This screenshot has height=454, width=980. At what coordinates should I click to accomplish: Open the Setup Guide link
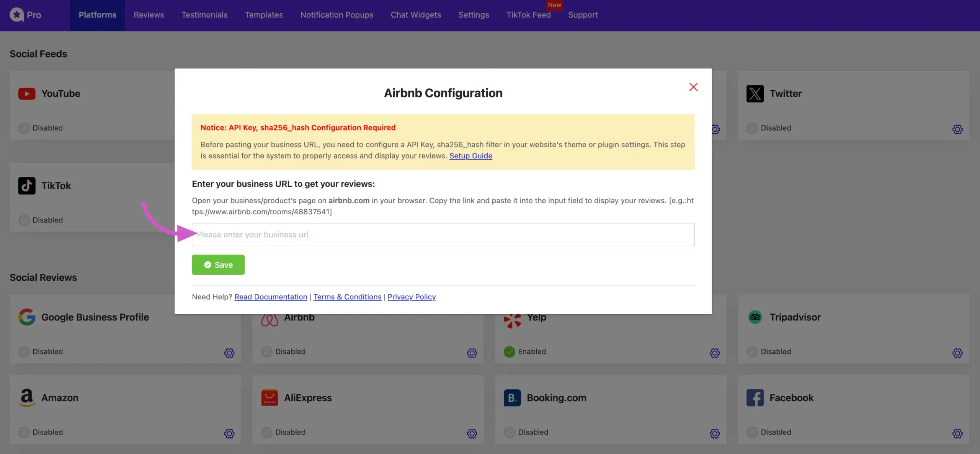[470, 156]
